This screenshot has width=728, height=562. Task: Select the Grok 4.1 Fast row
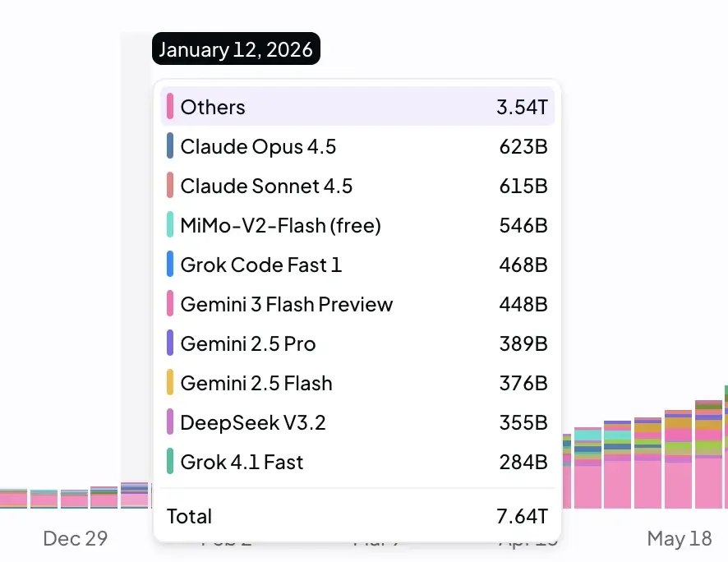click(357, 461)
